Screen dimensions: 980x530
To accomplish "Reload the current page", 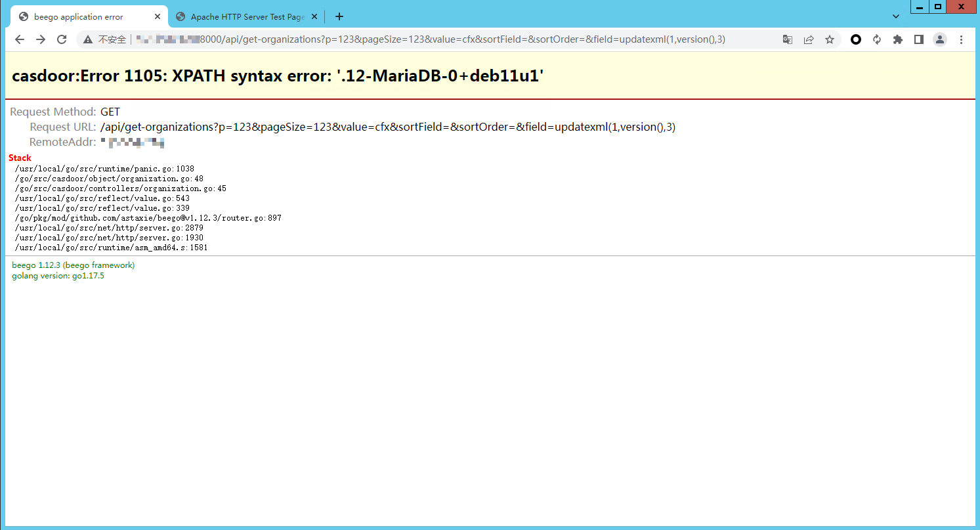I will pyautogui.click(x=62, y=39).
